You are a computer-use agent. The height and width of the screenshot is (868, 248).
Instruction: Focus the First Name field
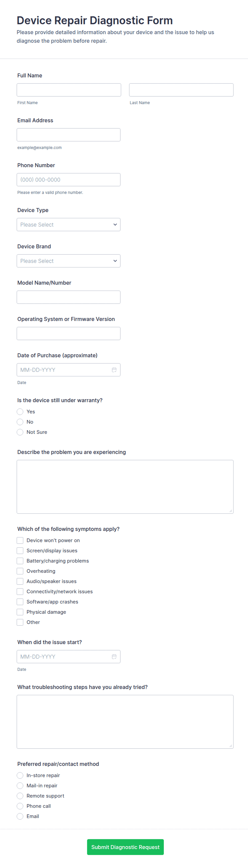pos(69,90)
